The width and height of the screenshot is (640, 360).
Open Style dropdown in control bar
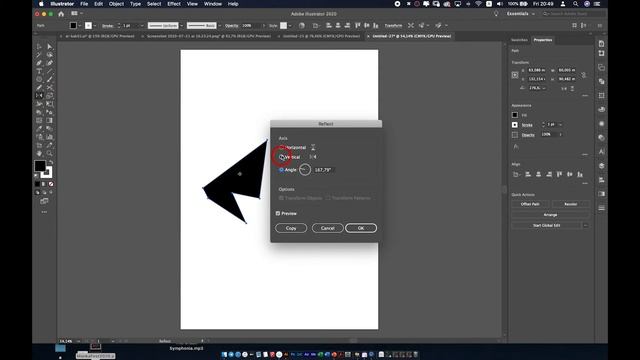pyautogui.click(x=290, y=26)
